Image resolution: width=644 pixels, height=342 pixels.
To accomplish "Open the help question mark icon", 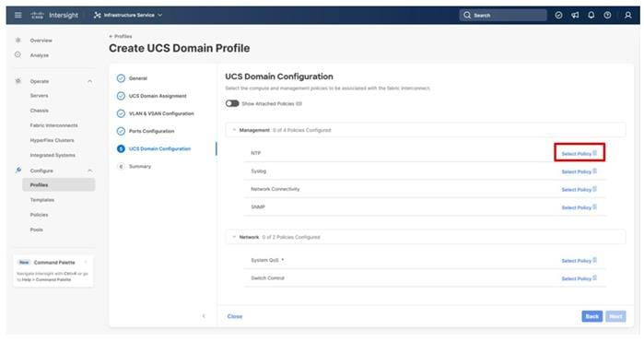I will click(x=607, y=15).
